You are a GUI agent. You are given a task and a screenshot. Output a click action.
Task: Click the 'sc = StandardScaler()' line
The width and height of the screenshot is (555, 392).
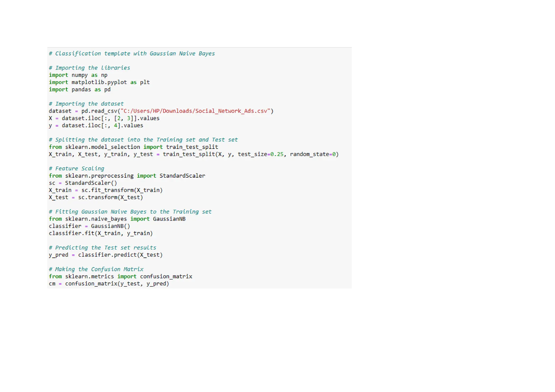(83, 183)
